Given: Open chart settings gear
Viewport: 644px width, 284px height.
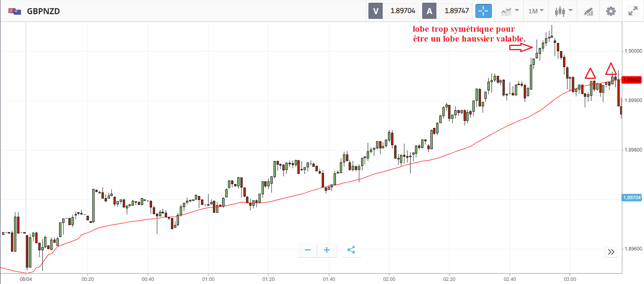Looking at the screenshot, I should pos(611,11).
